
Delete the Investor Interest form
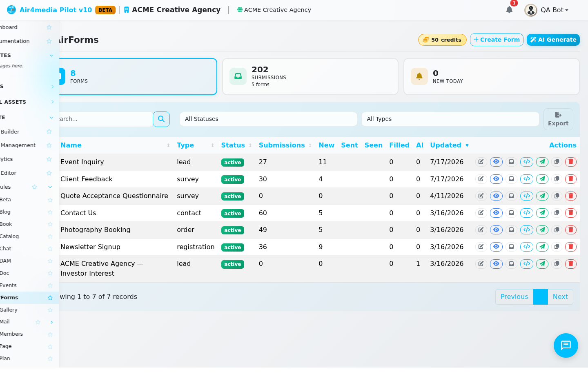pos(571,264)
